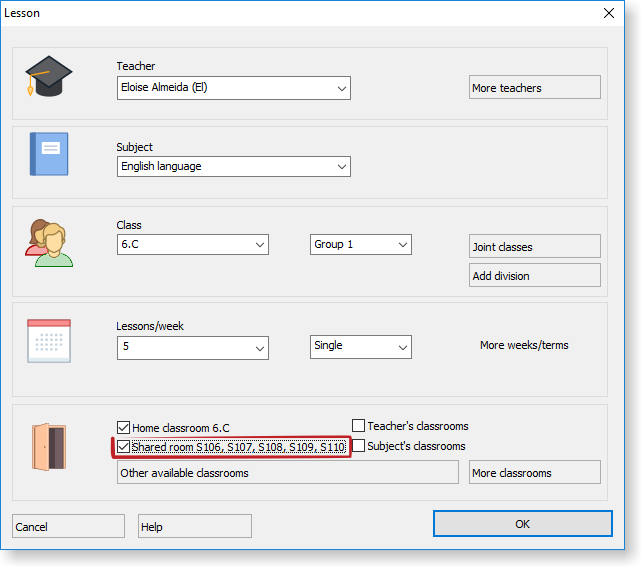Confirm the lesson with OK
This screenshot has width=642, height=567.
point(522,524)
